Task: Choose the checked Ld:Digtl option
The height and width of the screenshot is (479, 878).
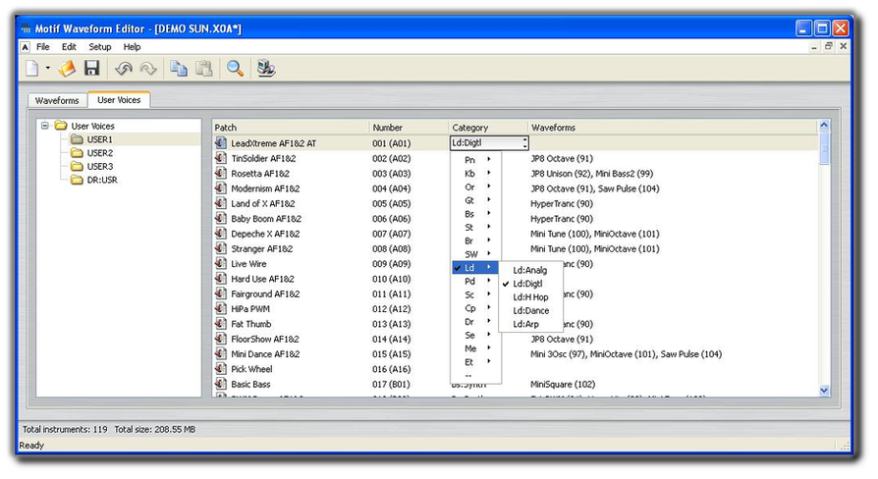Action: 531,283
